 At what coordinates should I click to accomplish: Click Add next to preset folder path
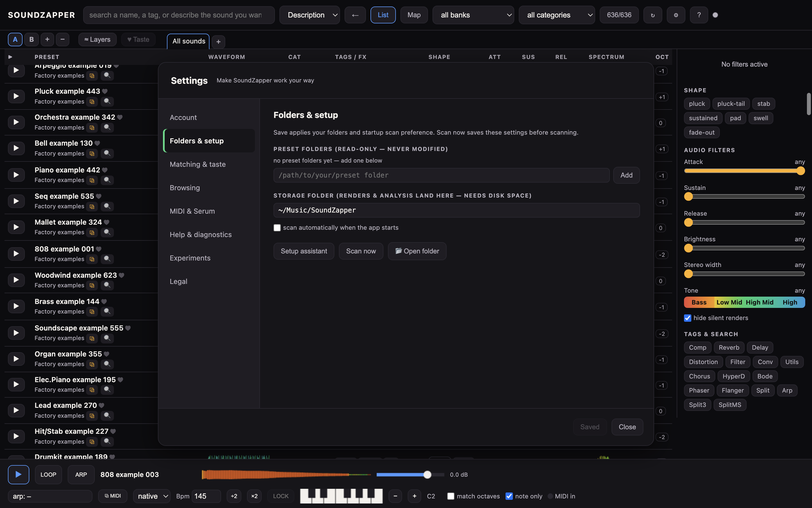pyautogui.click(x=626, y=175)
